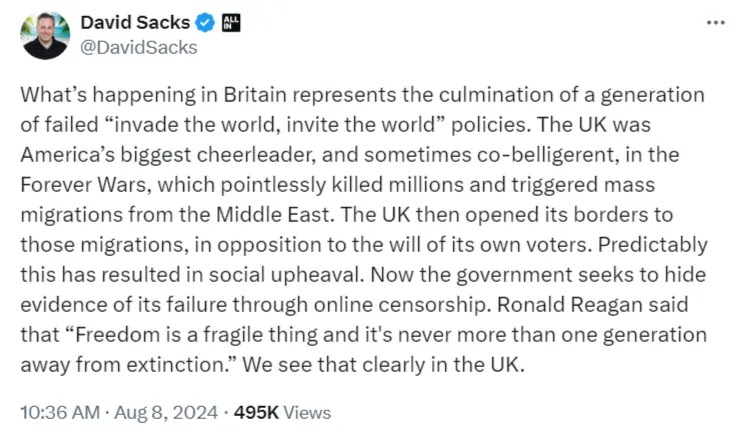The width and height of the screenshot is (747, 434).
Task: Click the closing sentence "We see that clearly in the UK."
Action: tap(383, 365)
